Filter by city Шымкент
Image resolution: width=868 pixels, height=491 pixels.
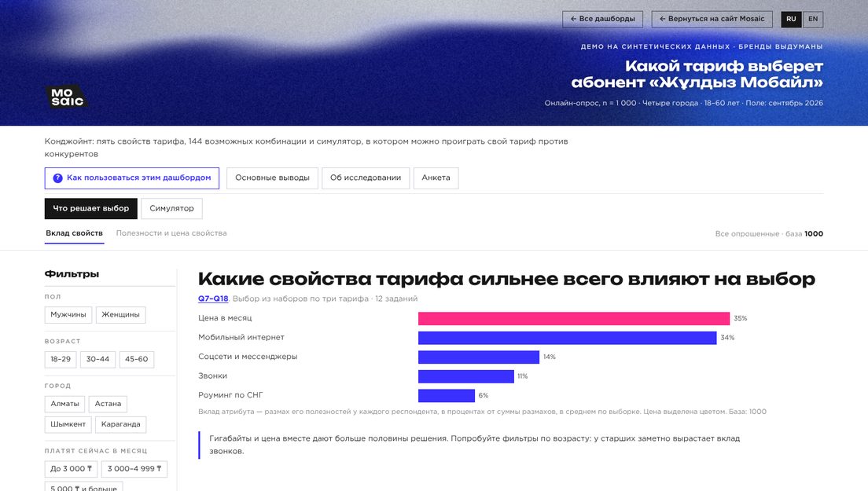point(68,424)
